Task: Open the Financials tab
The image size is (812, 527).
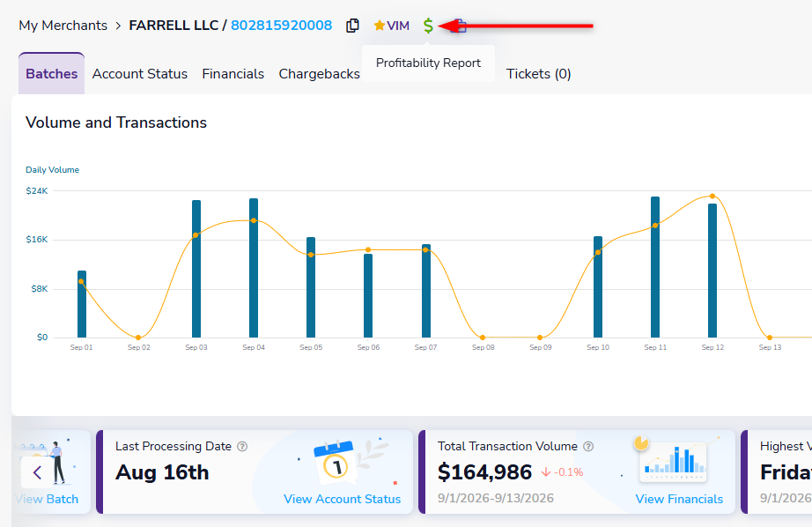Action: (233, 73)
